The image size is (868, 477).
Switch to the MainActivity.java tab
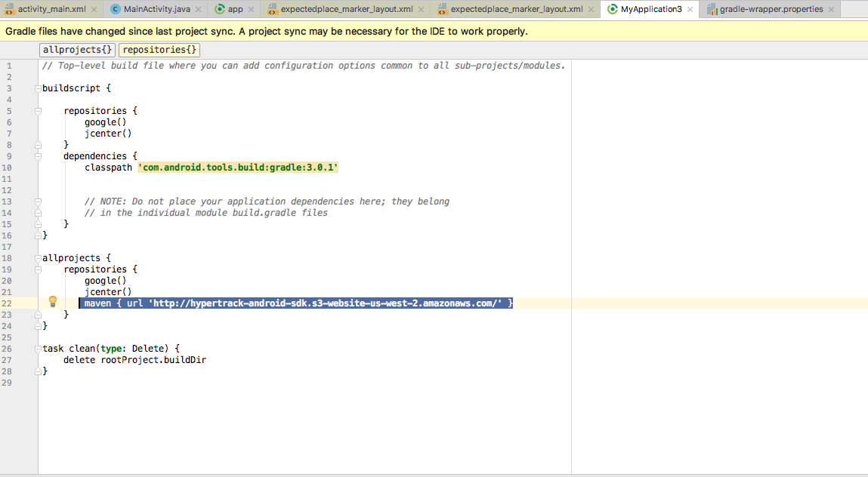click(x=156, y=10)
